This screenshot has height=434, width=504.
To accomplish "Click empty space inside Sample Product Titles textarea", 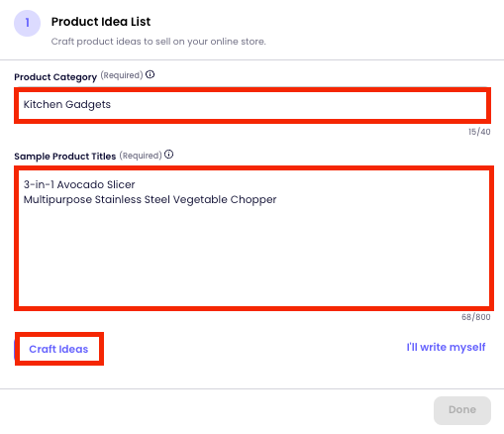I will (253, 258).
